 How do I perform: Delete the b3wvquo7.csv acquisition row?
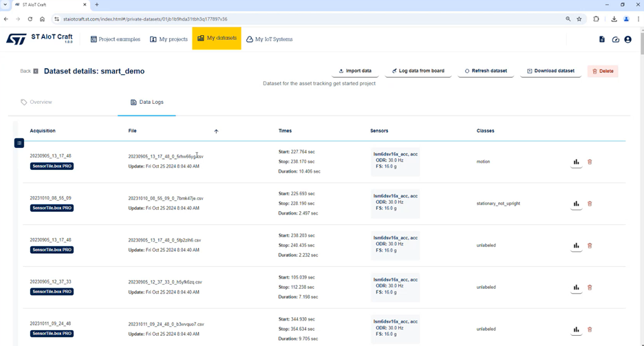pos(590,329)
